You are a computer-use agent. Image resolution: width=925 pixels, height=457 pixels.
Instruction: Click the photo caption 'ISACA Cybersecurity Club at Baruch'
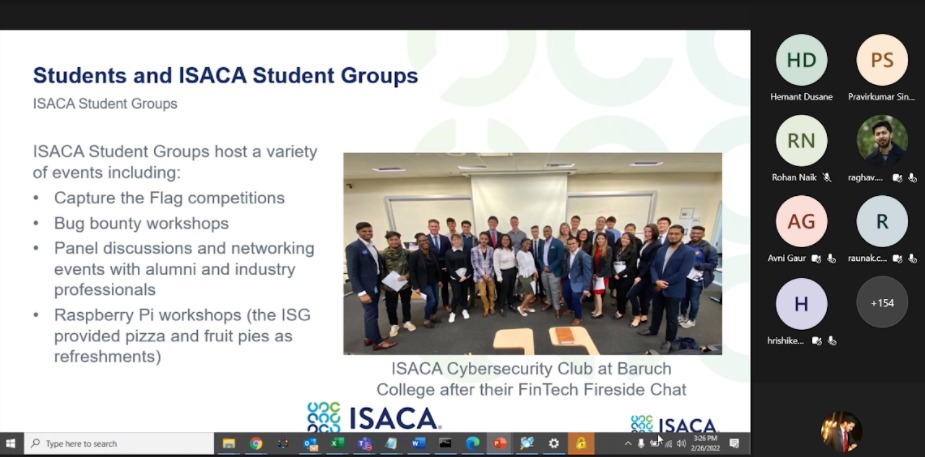532,369
